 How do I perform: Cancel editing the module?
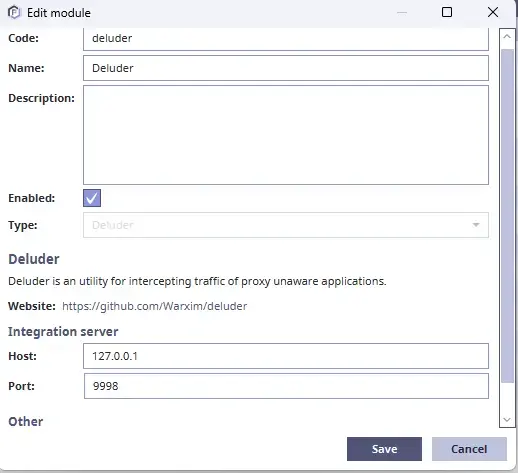[469, 449]
